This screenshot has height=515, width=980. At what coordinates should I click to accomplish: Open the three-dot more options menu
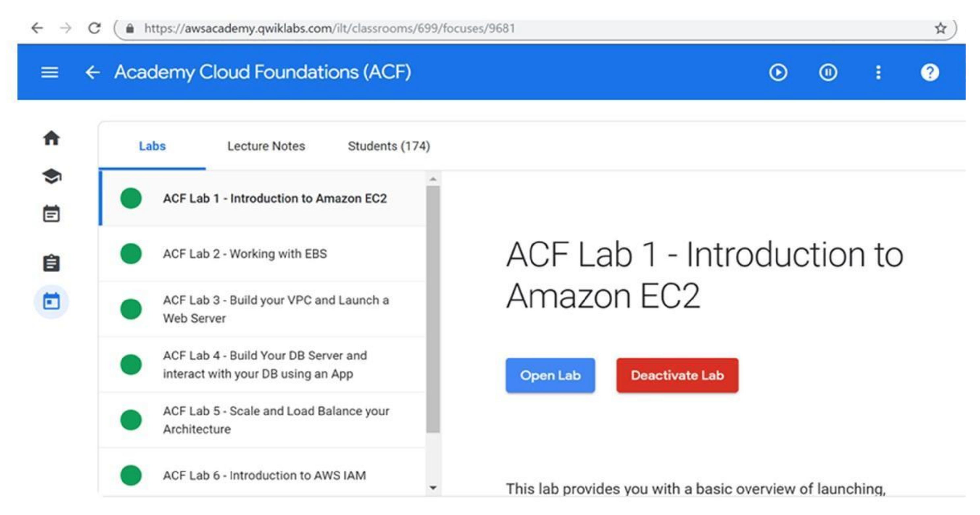pos(878,72)
